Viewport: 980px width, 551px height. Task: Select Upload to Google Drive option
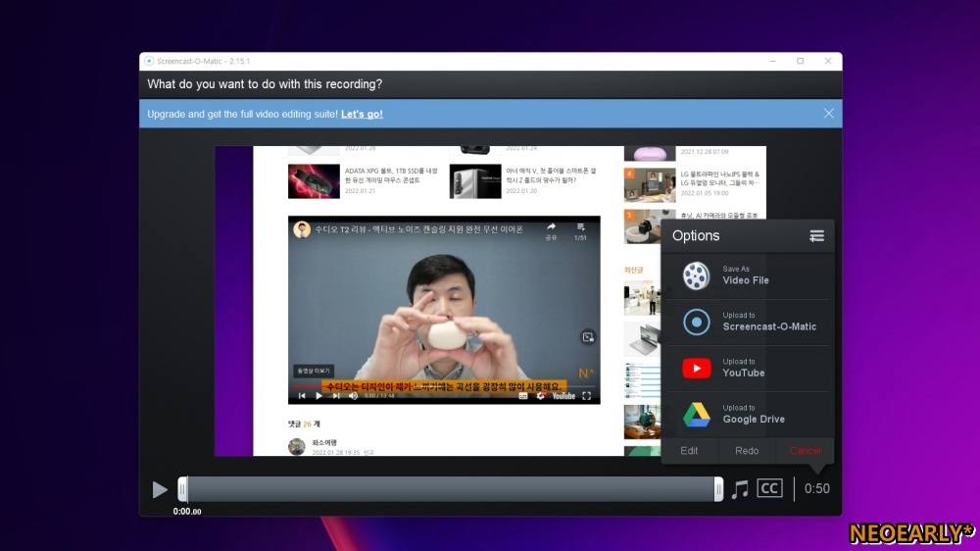(x=747, y=415)
